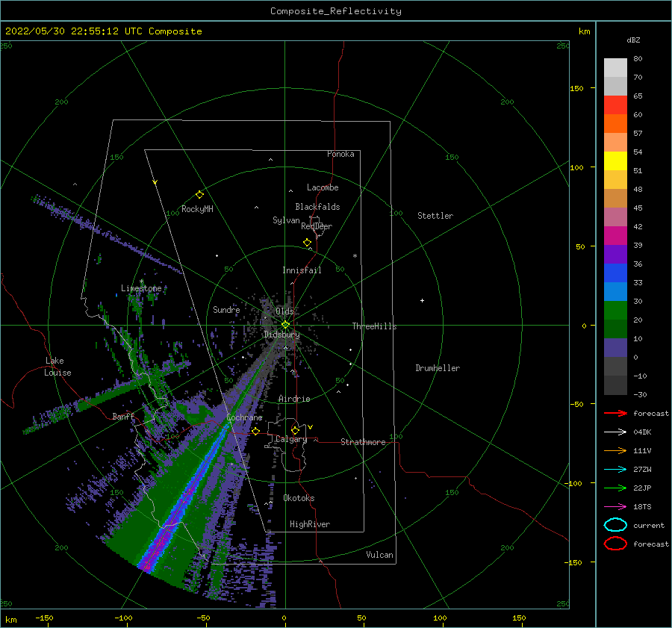The width and height of the screenshot is (672, 628).
Task: Click the Innisfail label
Action: click(302, 270)
